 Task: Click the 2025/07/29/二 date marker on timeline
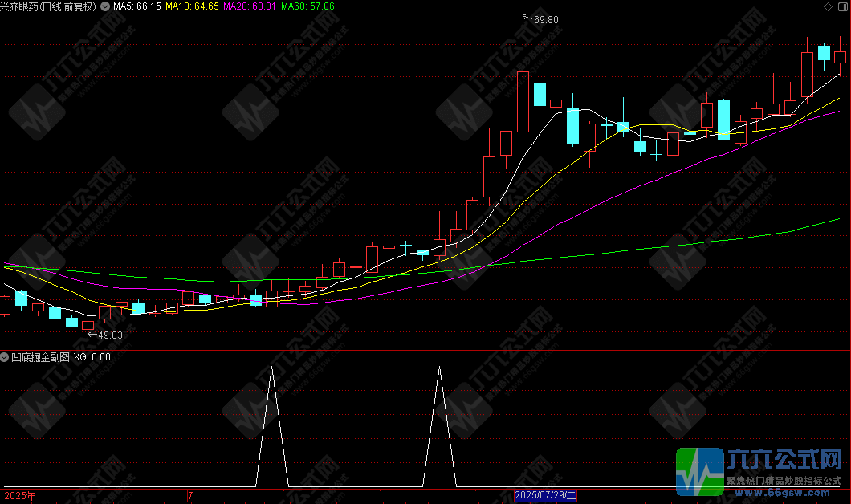[x=545, y=496]
